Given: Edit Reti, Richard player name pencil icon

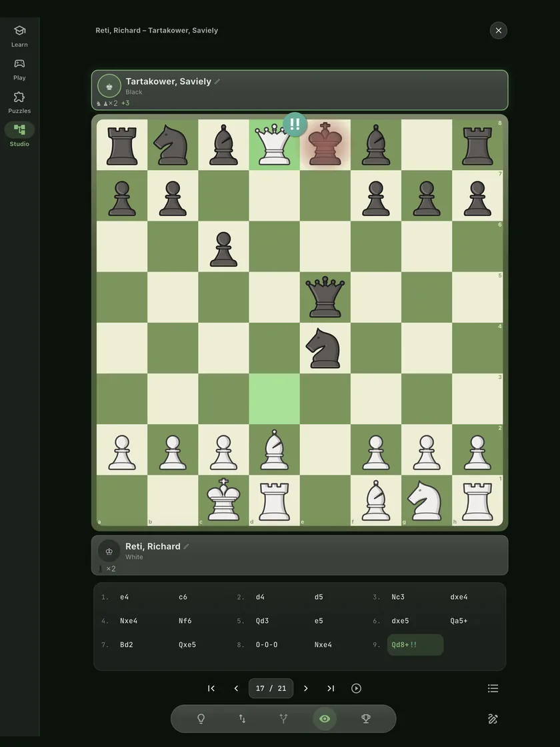Looking at the screenshot, I should pyautogui.click(x=186, y=546).
